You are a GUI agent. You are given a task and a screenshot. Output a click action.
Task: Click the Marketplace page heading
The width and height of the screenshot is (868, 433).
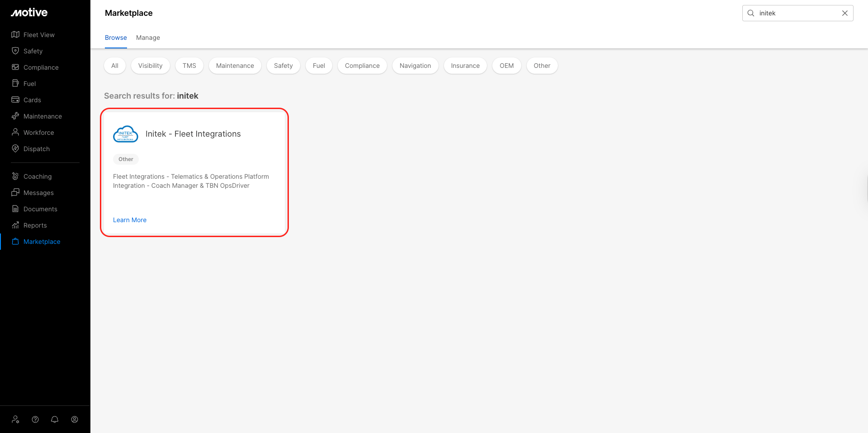[x=129, y=13]
